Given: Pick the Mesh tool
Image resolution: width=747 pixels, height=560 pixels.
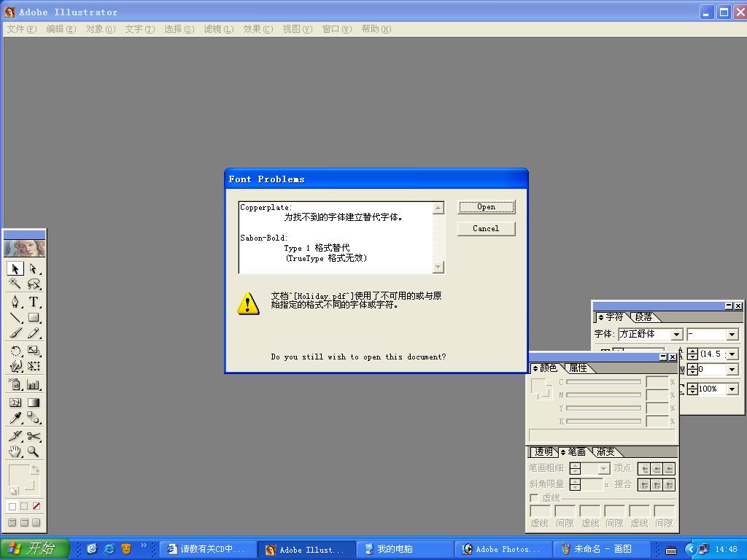Looking at the screenshot, I should [x=15, y=402].
